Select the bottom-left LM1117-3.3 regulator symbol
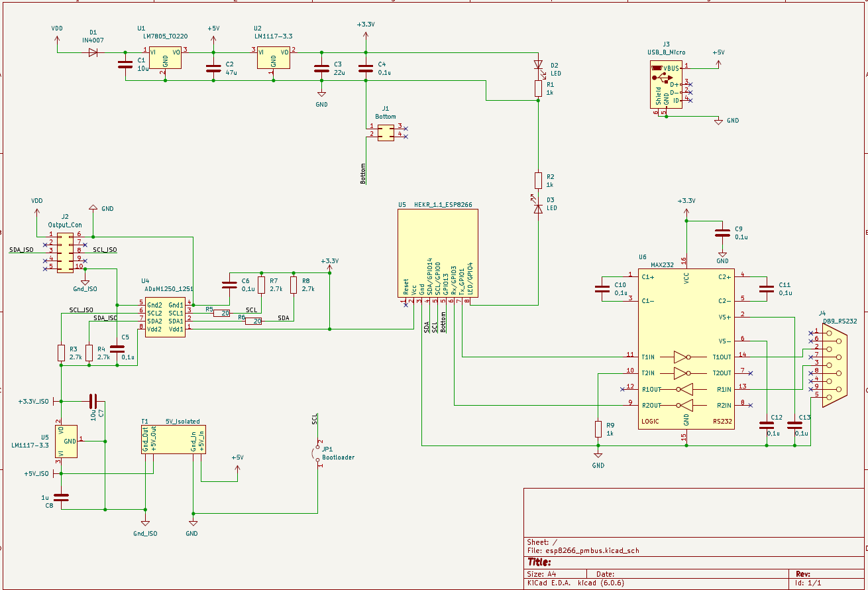The height and width of the screenshot is (590, 868). pos(65,440)
